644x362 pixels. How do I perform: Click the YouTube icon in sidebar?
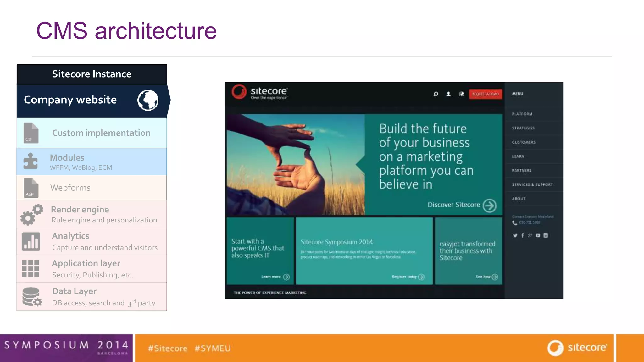(x=538, y=235)
